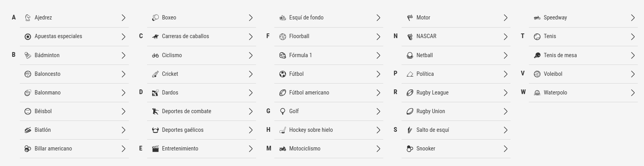The height and width of the screenshot is (166, 644).
Task: Select the soccer ball icon for Fútbol
Action: [x=283, y=74]
